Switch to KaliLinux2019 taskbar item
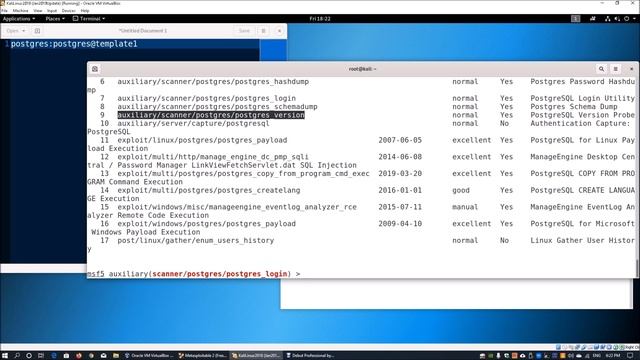This screenshot has height=360, width=640. [256, 356]
